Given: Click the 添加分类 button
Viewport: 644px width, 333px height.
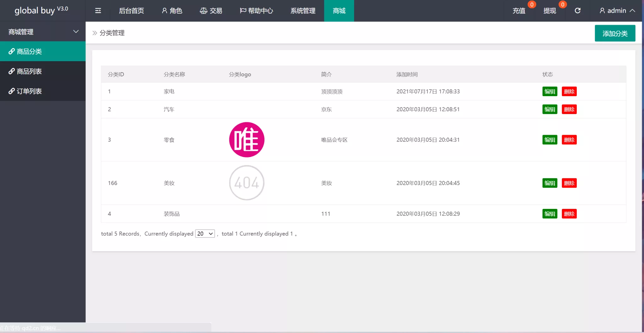Looking at the screenshot, I should 614,33.
